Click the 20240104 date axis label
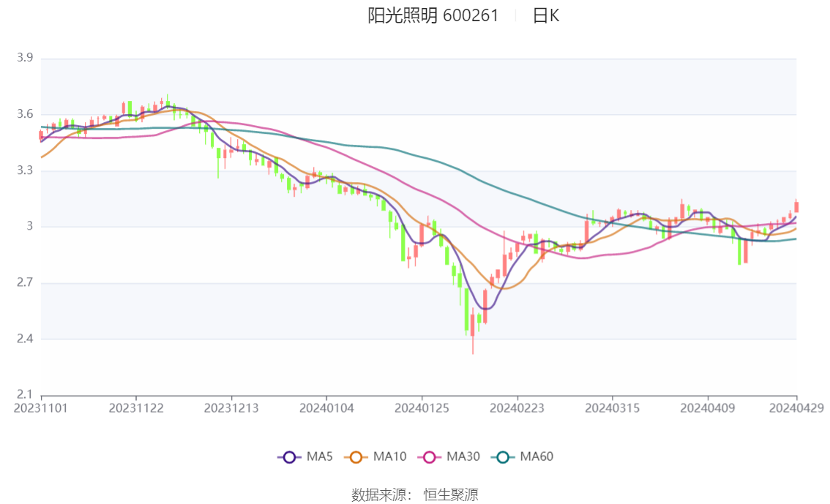Viewport: 830px width, 504px height. tap(326, 408)
